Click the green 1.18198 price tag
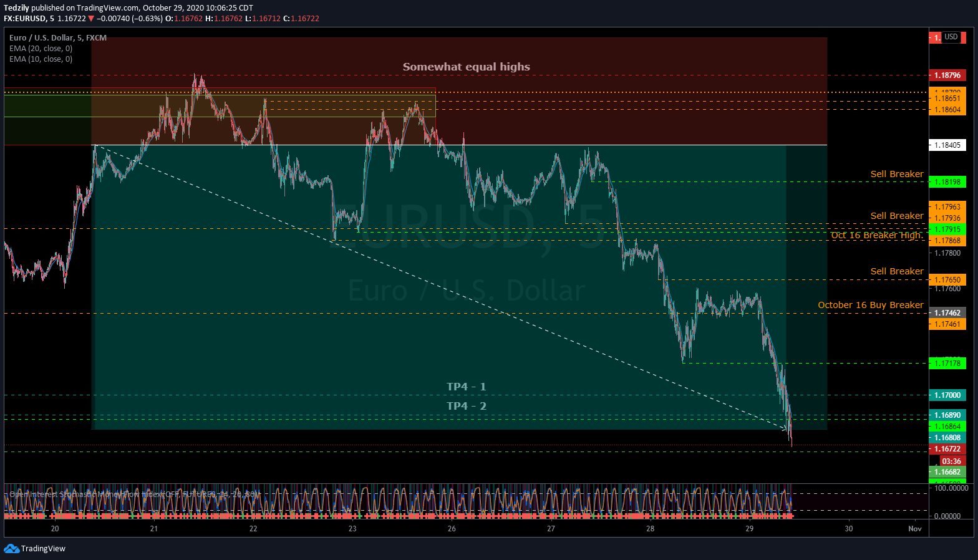978x560 pixels. [947, 182]
